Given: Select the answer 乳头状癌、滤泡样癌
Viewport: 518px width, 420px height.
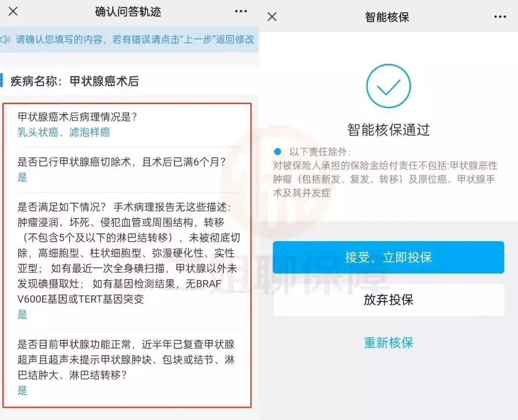Looking at the screenshot, I should [64, 132].
